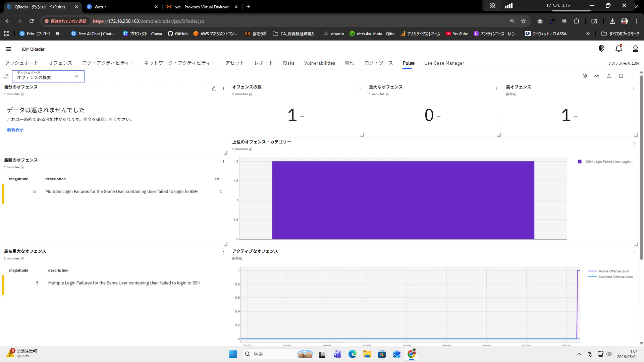Toggle Active Offense Sum legend line

[x=593, y=271]
